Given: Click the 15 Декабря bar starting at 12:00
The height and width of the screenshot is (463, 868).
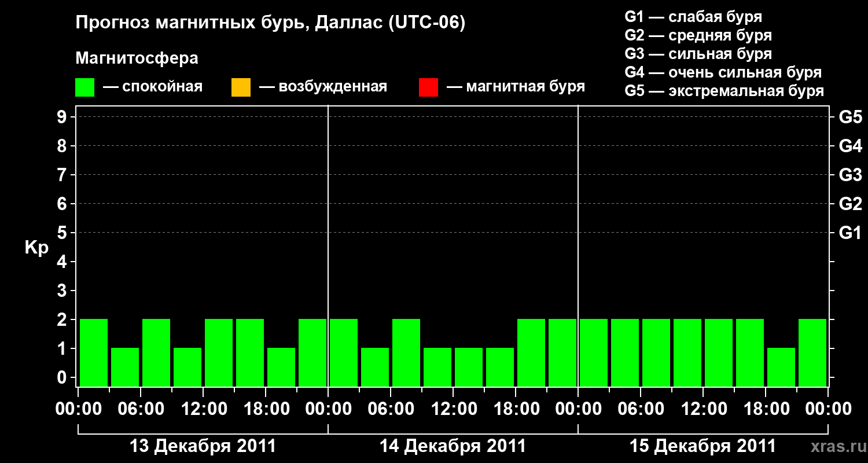Looking at the screenshot, I should point(719,352).
